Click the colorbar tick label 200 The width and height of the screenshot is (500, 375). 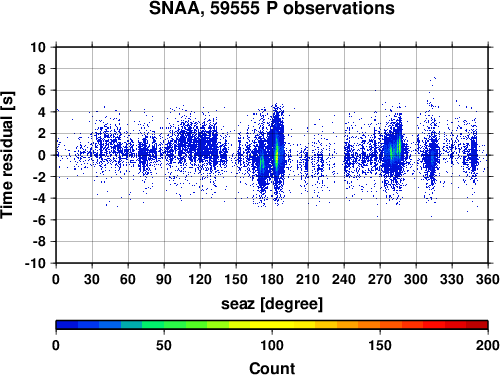pyautogui.click(x=487, y=345)
